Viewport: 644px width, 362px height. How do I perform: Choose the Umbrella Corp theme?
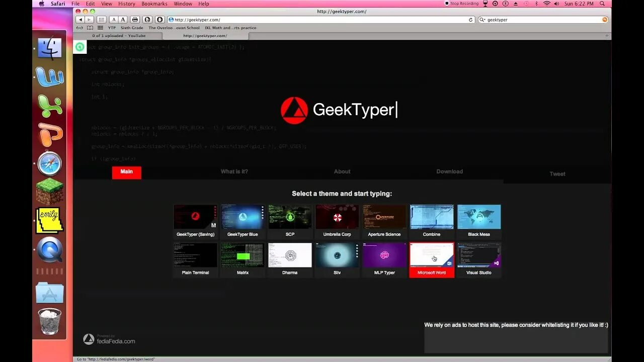pos(337,221)
